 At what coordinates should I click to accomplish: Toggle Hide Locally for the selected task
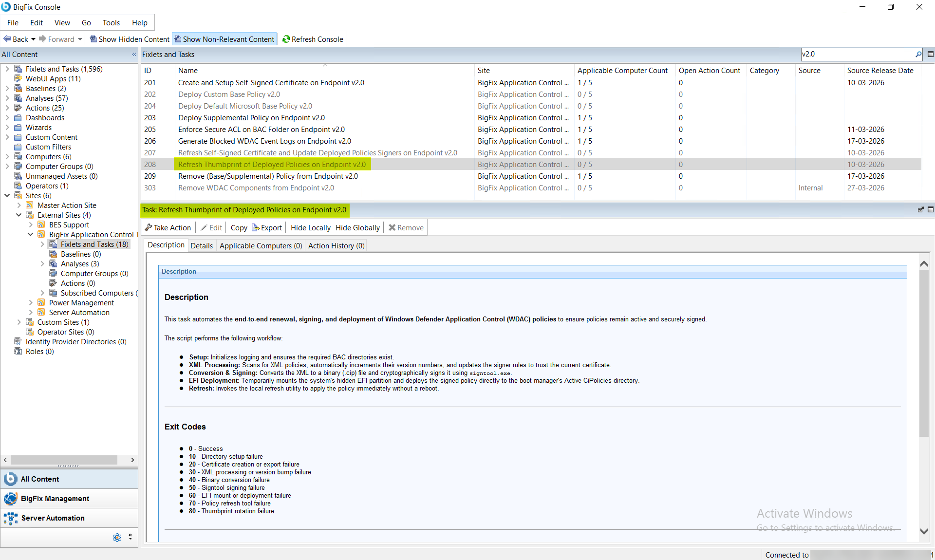310,227
